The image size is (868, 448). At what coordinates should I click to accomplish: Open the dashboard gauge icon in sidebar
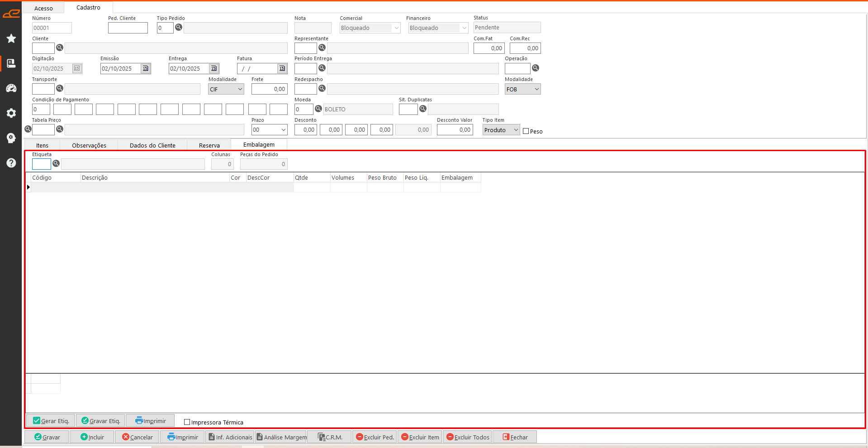[x=11, y=88]
